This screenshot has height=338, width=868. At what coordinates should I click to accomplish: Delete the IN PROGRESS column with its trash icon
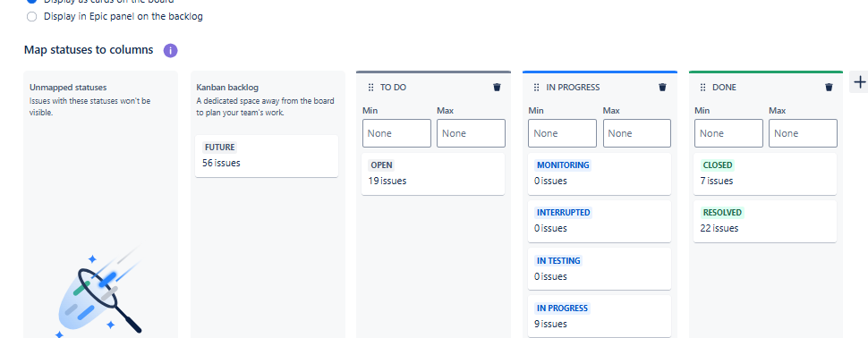point(662,88)
